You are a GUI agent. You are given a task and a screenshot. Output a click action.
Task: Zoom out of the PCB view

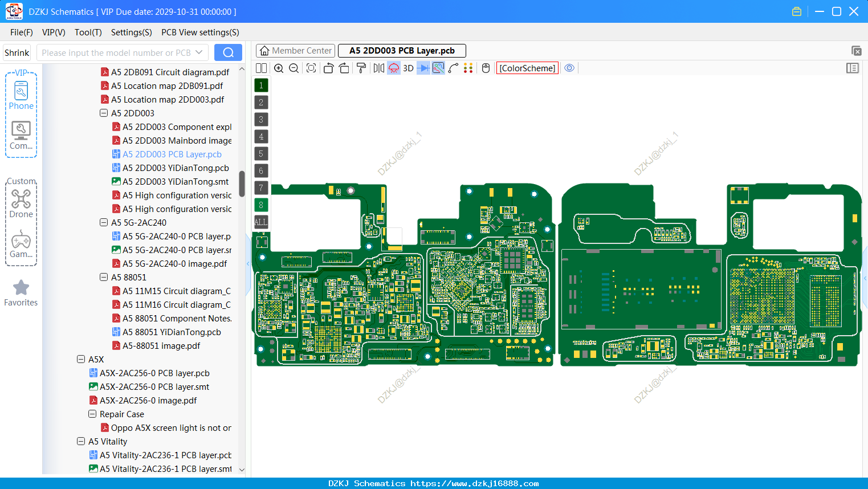[x=294, y=68]
